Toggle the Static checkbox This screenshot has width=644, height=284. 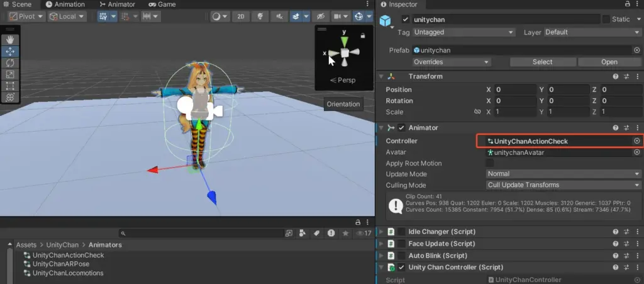tap(606, 20)
